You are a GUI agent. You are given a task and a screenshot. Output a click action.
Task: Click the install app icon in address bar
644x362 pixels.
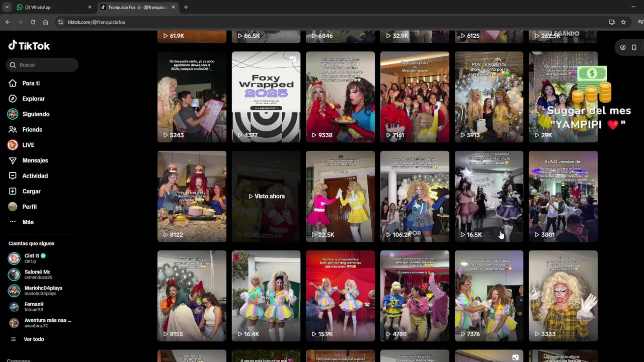click(x=612, y=22)
